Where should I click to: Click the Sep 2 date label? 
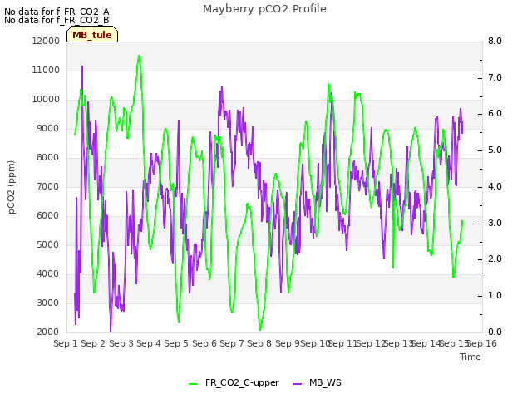[93, 343]
